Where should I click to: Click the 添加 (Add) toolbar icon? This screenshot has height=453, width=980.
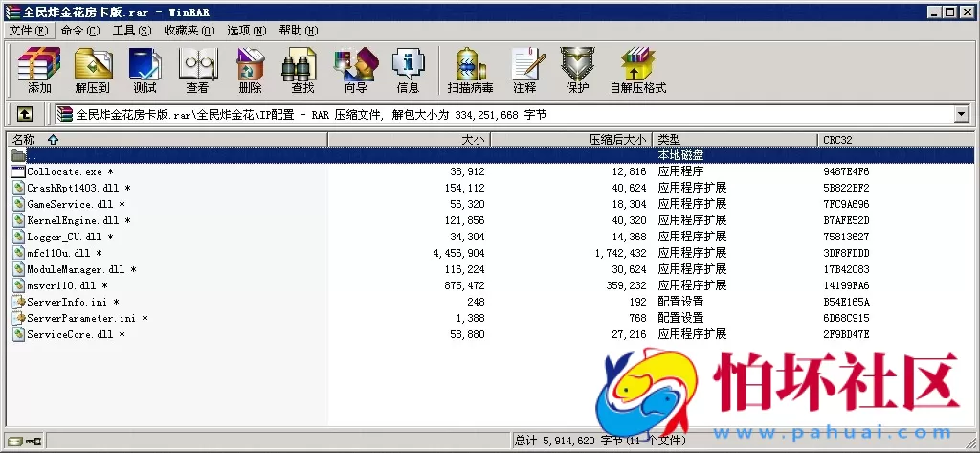click(39, 63)
